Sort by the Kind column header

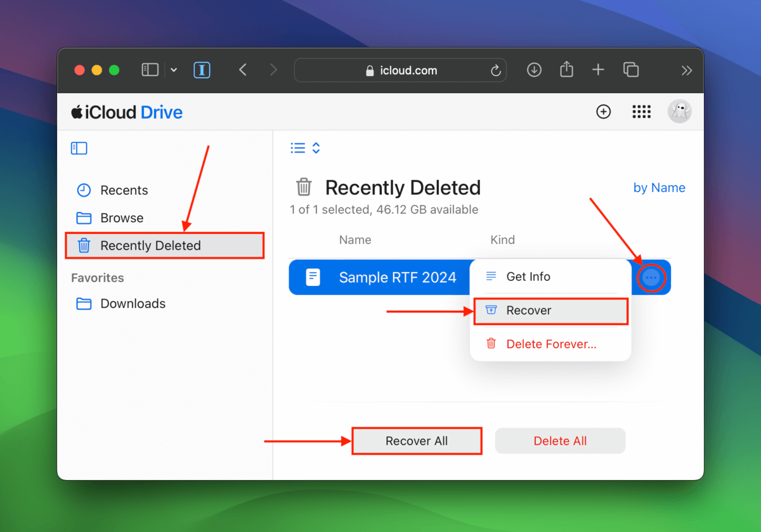coord(503,240)
